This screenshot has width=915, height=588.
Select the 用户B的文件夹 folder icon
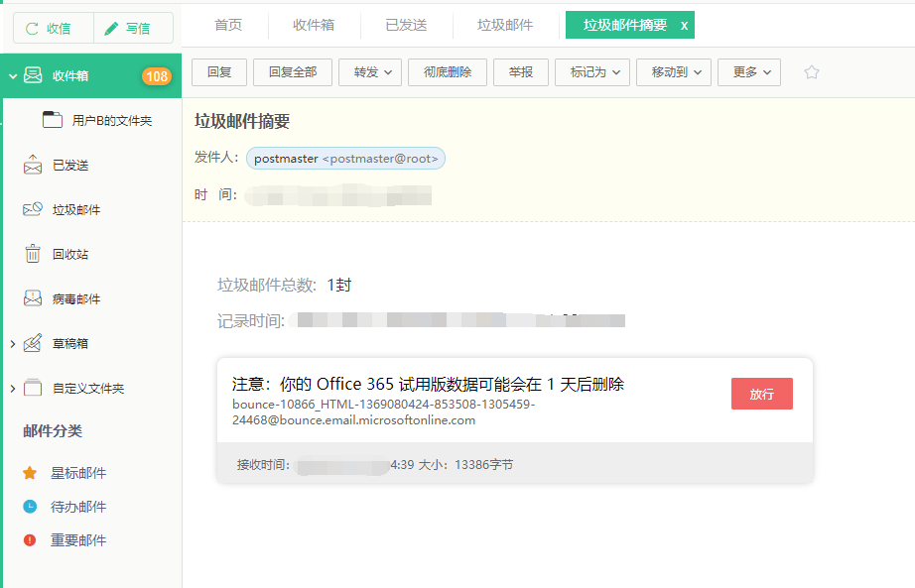pos(53,120)
